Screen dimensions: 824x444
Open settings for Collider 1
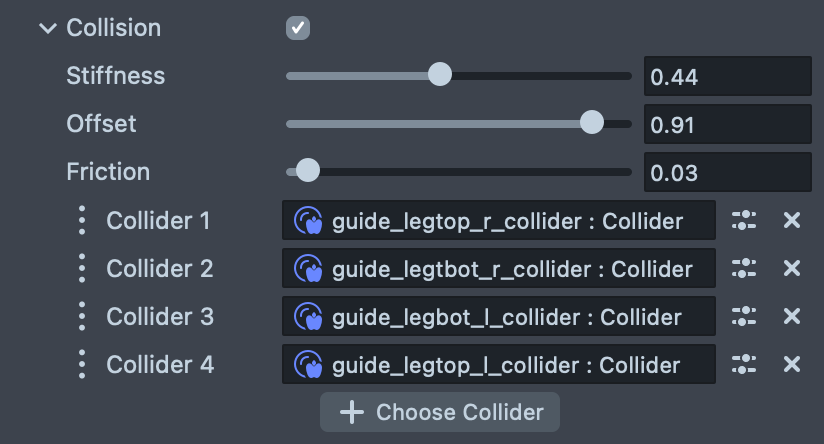[744, 220]
